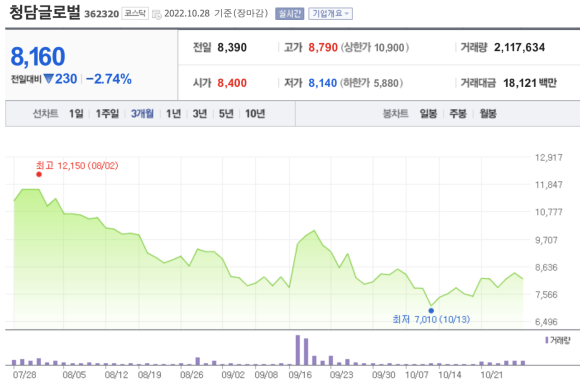Click the 6,496 price axis label
The height and width of the screenshot is (392, 580).
click(x=546, y=322)
